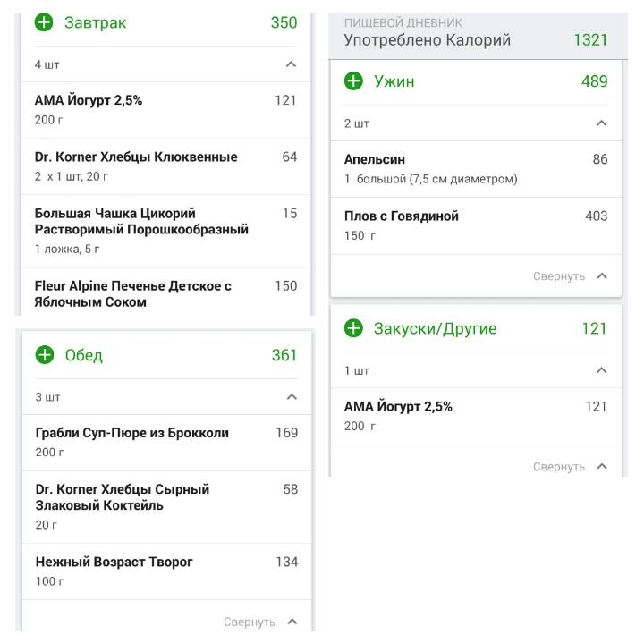Collapse the Ужин 2 шт list chevron
Screen dimensions: 644x644
click(x=601, y=123)
